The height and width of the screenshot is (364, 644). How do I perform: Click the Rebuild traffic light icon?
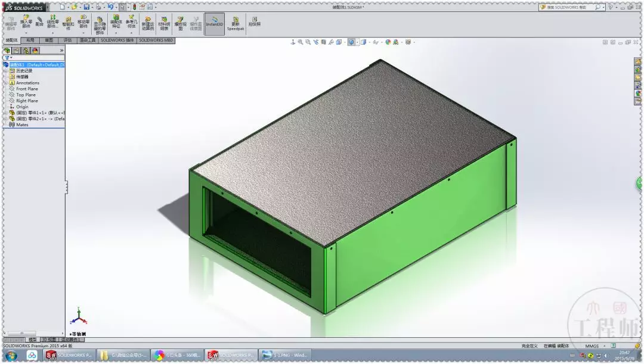click(x=134, y=7)
